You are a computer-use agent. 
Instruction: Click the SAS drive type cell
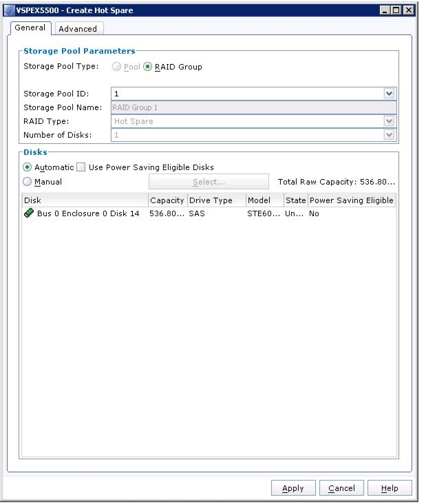pyautogui.click(x=197, y=213)
